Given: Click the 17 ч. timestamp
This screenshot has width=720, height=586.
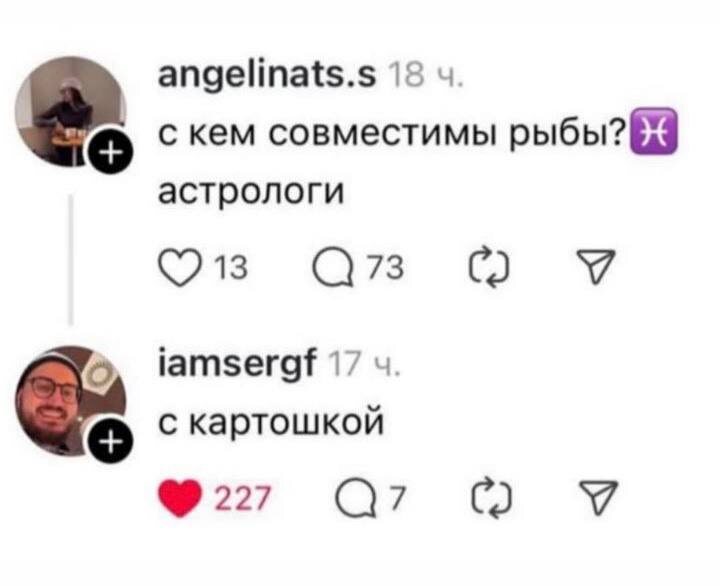Looking at the screenshot, I should coord(365,366).
